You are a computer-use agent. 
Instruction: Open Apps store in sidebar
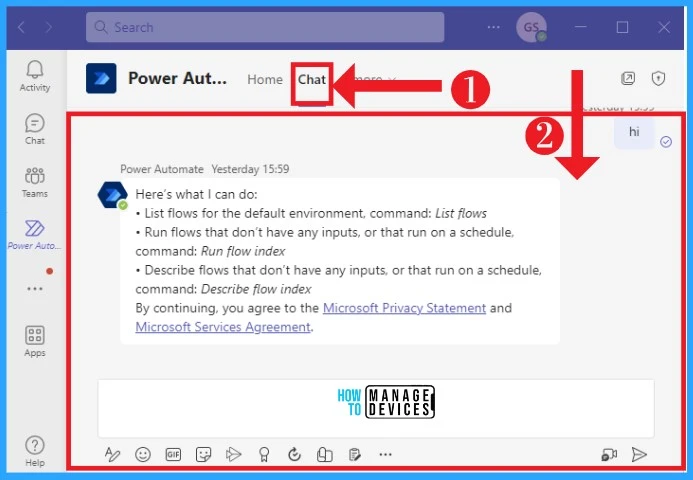(34, 341)
